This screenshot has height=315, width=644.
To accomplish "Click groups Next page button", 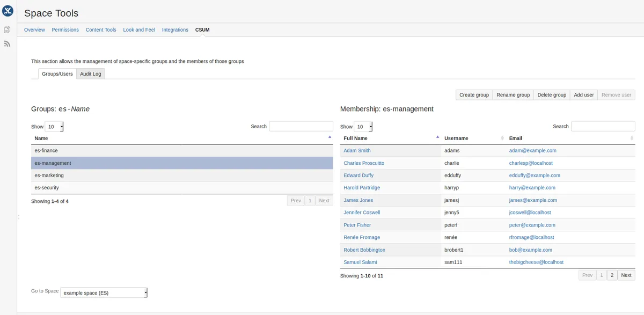I will point(324,200).
